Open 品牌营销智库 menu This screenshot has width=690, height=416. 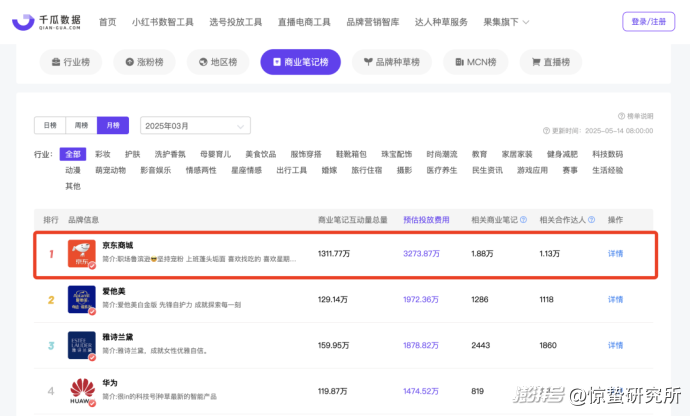pyautogui.click(x=373, y=22)
